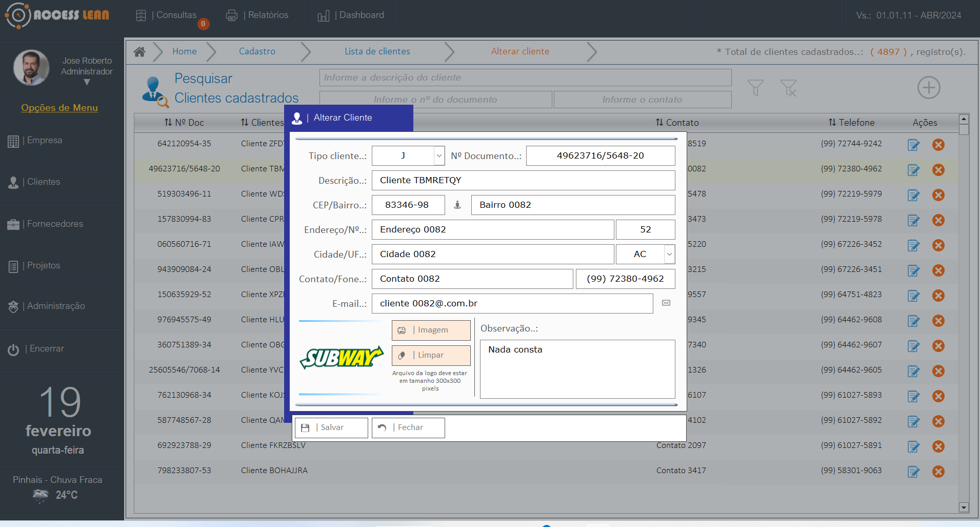The height and width of the screenshot is (527, 980).
Task: Sort the table by Telefone column
Action: pos(851,123)
